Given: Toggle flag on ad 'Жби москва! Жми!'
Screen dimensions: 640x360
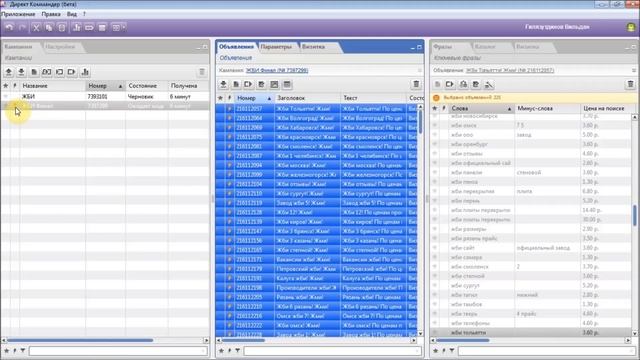Looking at the screenshot, I should 230,165.
